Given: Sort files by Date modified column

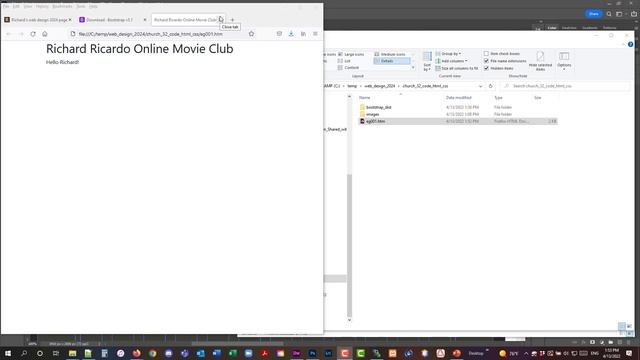Looking at the screenshot, I should (458, 98).
